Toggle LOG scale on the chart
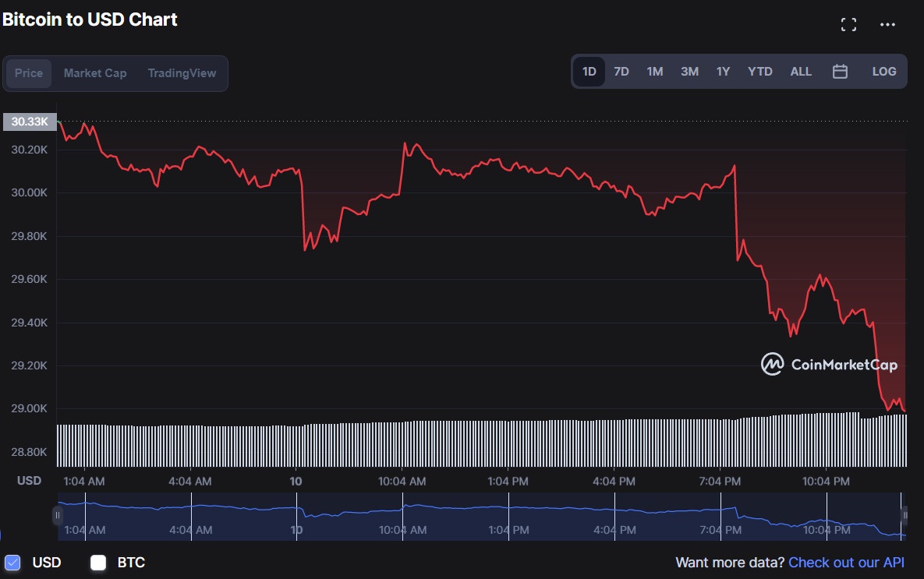The height and width of the screenshot is (579, 924). pyautogui.click(x=883, y=72)
